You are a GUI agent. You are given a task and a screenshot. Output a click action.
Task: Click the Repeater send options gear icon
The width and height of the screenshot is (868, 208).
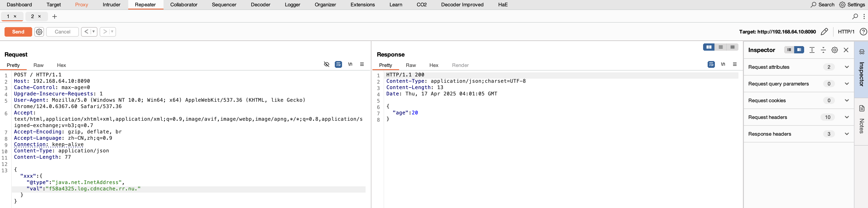tap(39, 32)
